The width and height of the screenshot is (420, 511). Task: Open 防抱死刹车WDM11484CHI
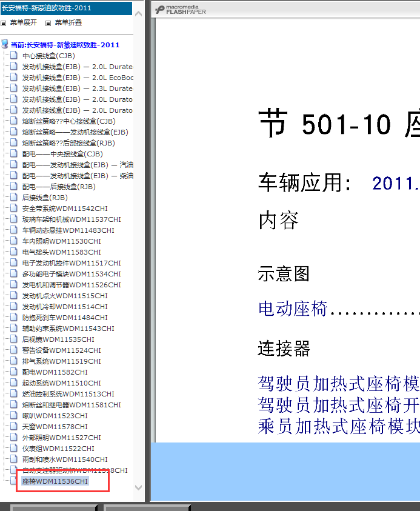65,318
